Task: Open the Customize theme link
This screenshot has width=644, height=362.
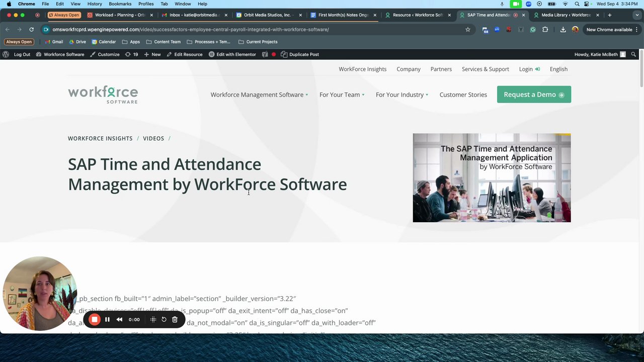Action: point(105,54)
